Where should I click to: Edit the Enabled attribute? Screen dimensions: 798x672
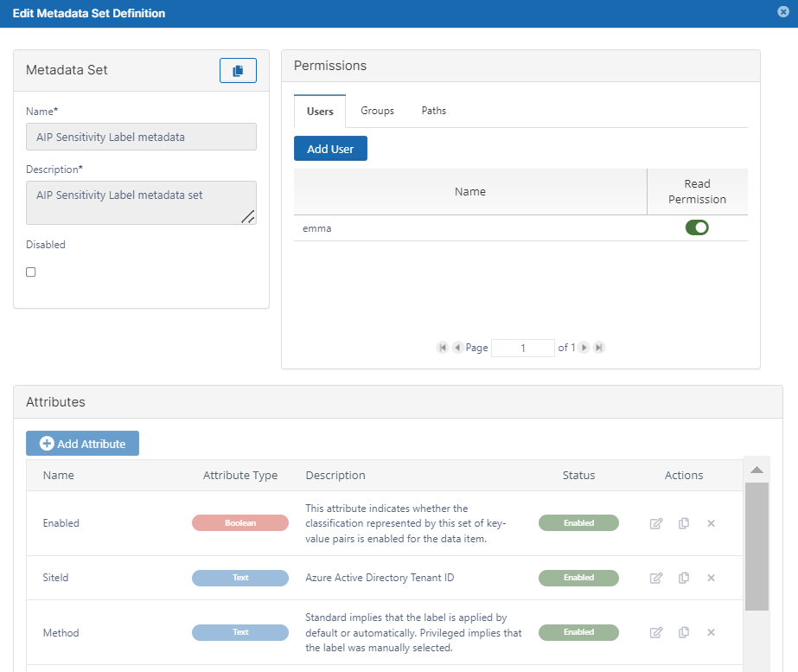656,523
